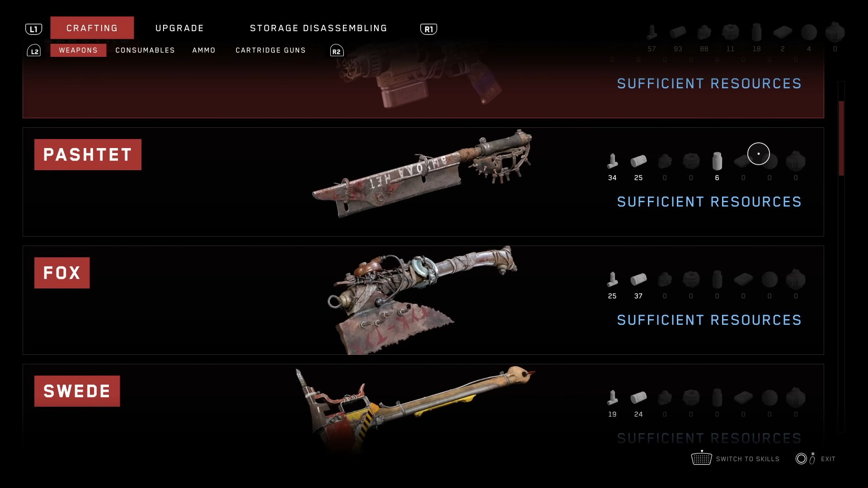This screenshot has height=488, width=868.
Task: Click Fox's cylinder resource icon showing 37
Action: pos(638,279)
